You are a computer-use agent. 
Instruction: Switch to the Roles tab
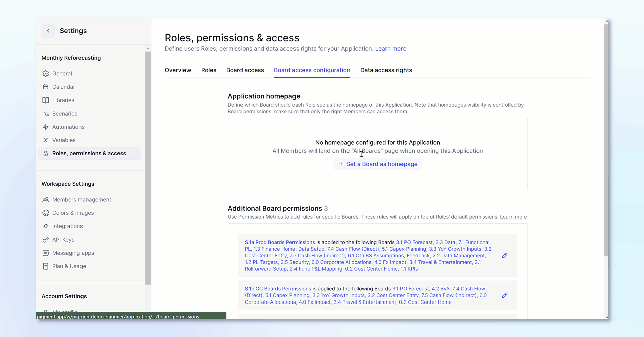pyautogui.click(x=209, y=70)
